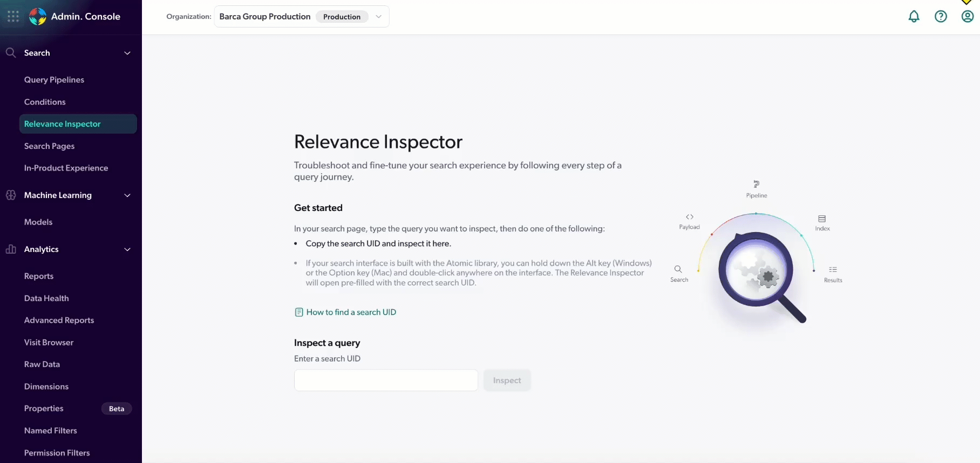Open Query Pipelines page
This screenshot has width=980, height=463.
click(x=54, y=79)
